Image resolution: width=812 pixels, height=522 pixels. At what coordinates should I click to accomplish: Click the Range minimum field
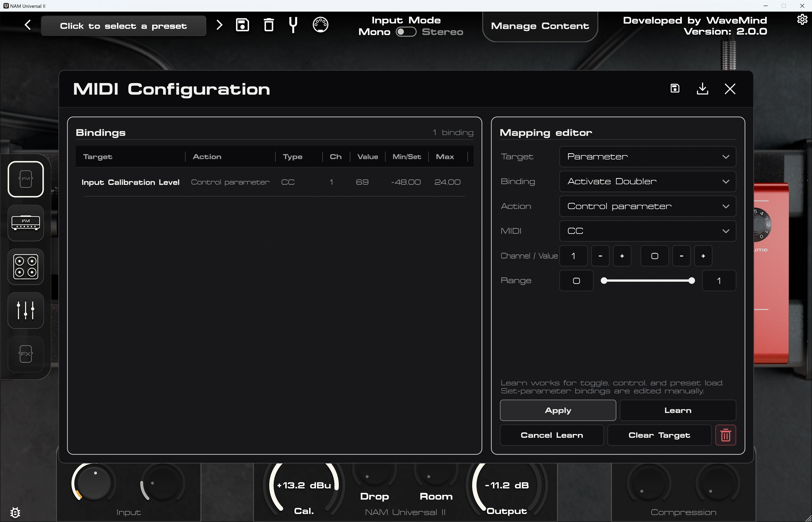pos(576,281)
